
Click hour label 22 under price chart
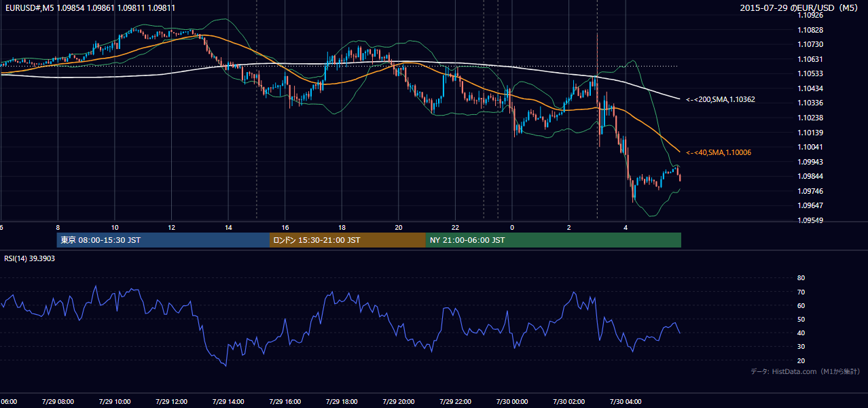455,227
